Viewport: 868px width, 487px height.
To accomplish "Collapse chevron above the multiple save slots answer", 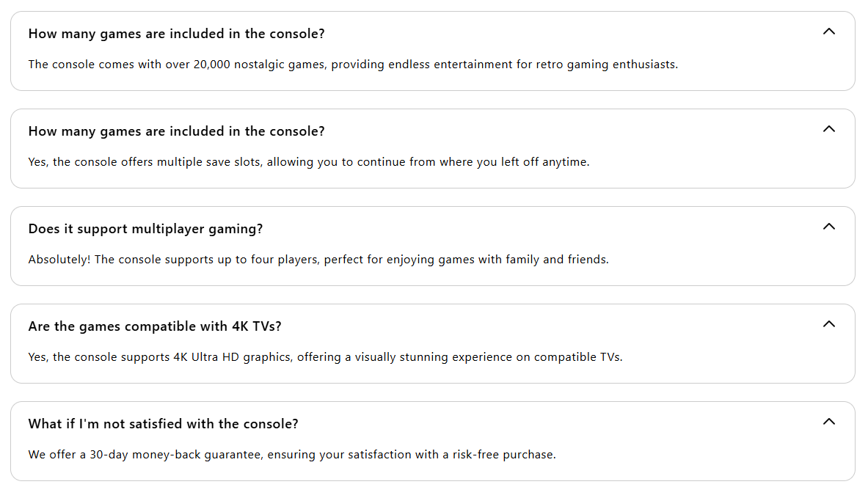I will [x=829, y=129].
